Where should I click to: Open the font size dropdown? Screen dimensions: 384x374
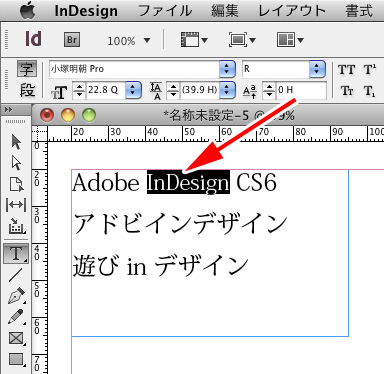[x=133, y=90]
